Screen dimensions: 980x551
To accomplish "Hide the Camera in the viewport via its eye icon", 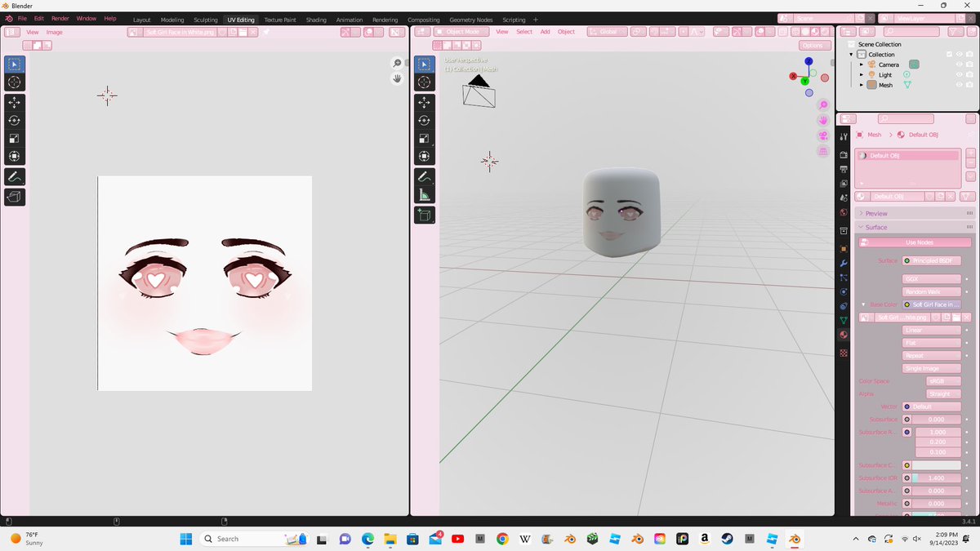I will pos(960,64).
